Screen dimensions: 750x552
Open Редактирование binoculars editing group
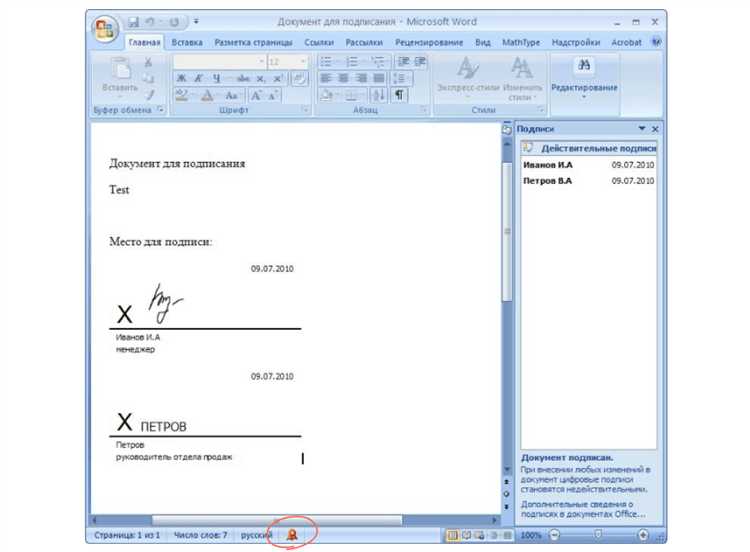585,74
